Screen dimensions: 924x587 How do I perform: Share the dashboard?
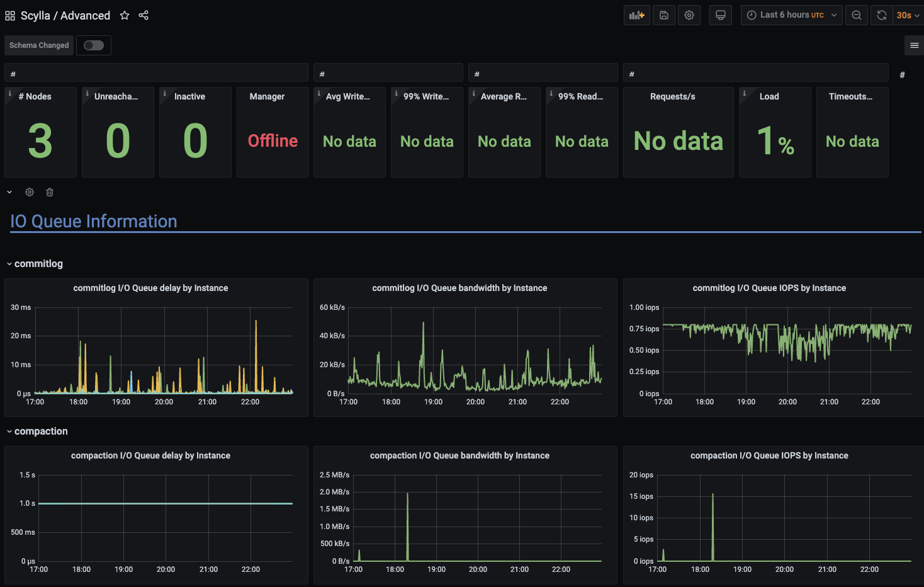point(144,15)
